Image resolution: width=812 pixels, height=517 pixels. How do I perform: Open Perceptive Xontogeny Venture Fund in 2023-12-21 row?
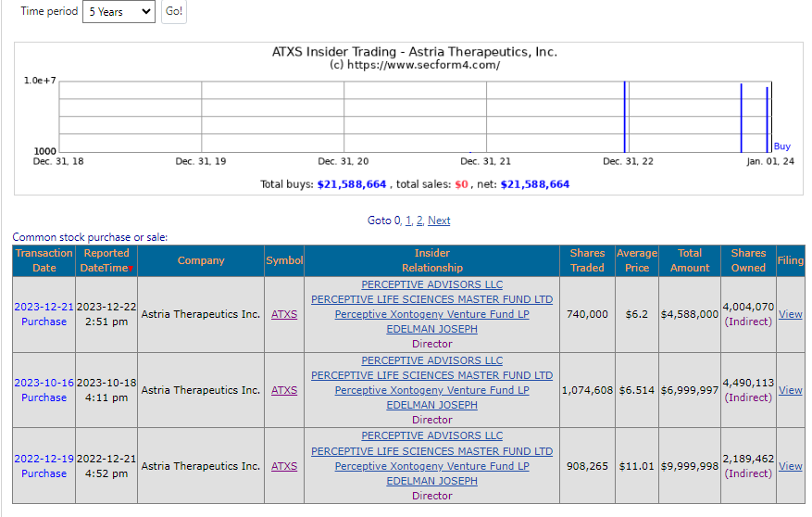[431, 314]
